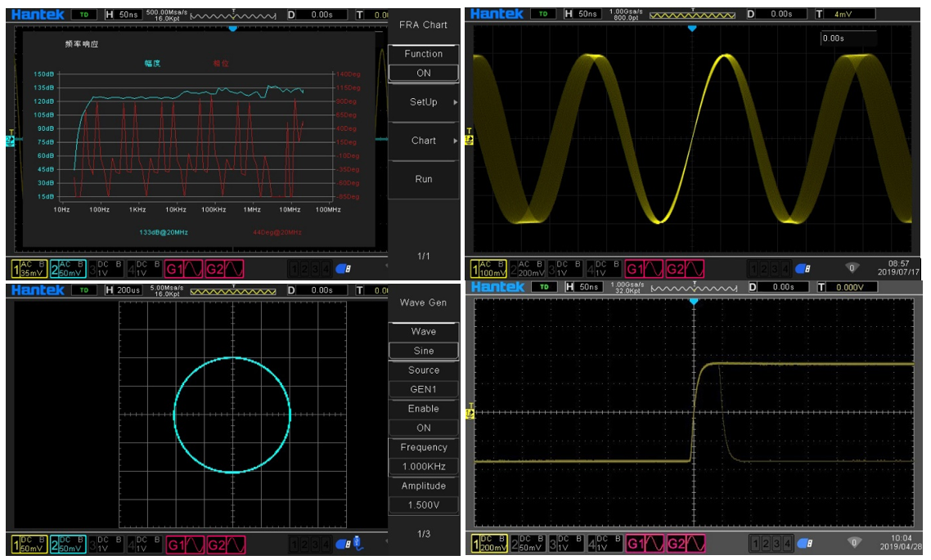Click the Function label in FRA Chart menu
This screenshot has height=560, width=931.
423,54
